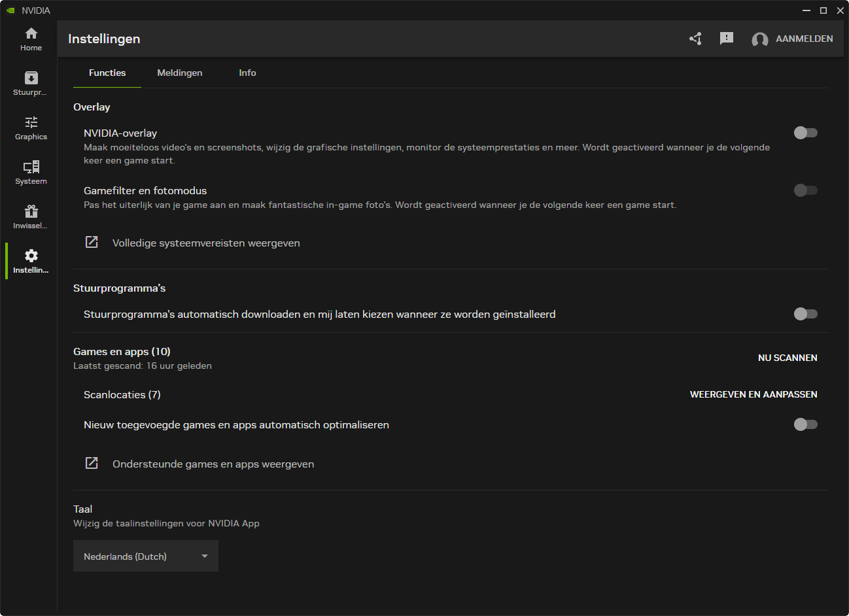
Task: Click WEERGEVEN EN AANPASSEN for scan locations
Action: (754, 394)
